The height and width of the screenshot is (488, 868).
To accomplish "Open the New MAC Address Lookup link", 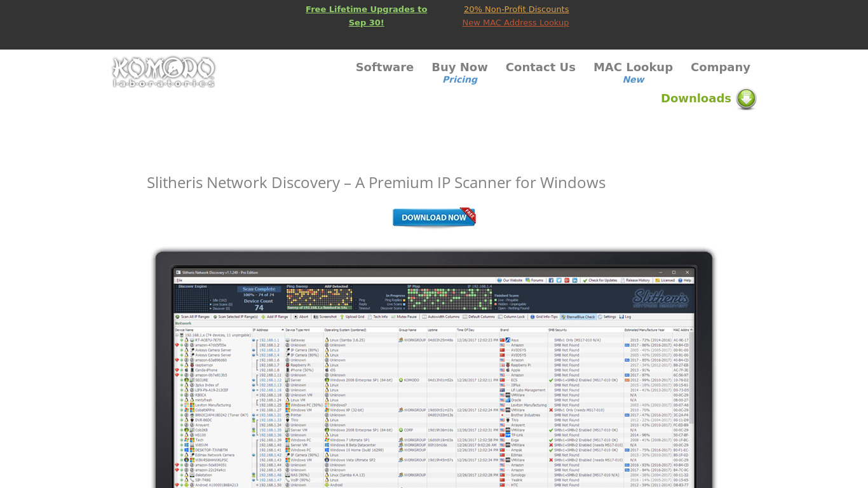I will click(x=515, y=23).
